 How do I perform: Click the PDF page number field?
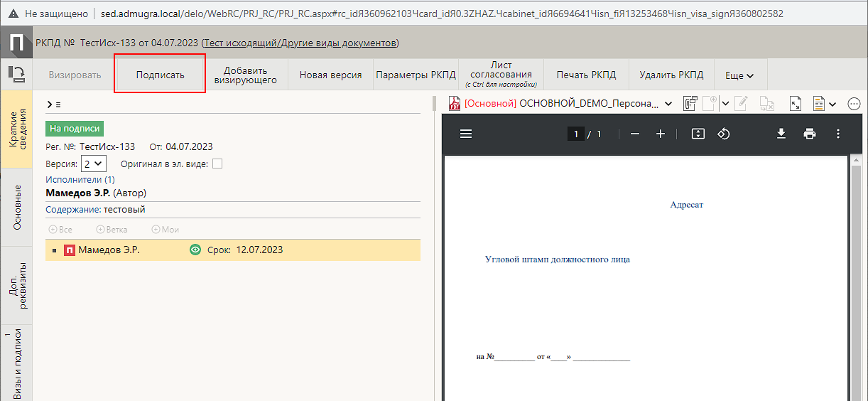(x=577, y=134)
